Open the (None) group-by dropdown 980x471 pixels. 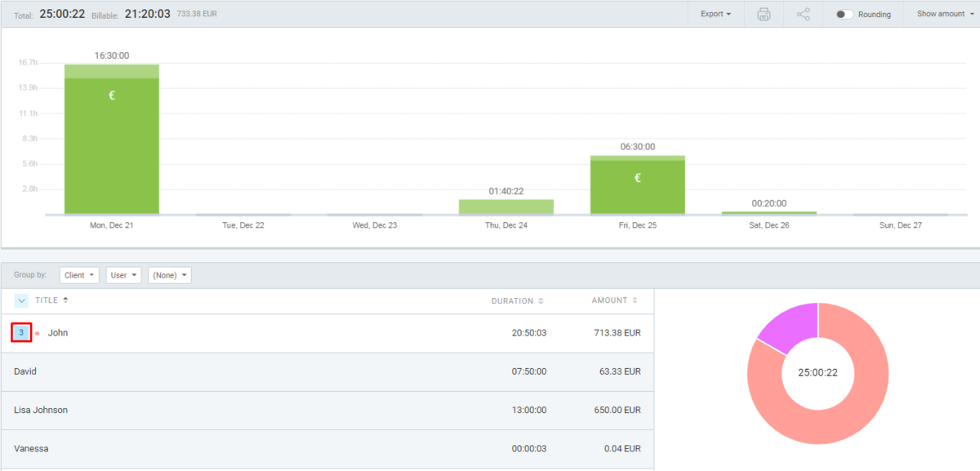(x=169, y=275)
